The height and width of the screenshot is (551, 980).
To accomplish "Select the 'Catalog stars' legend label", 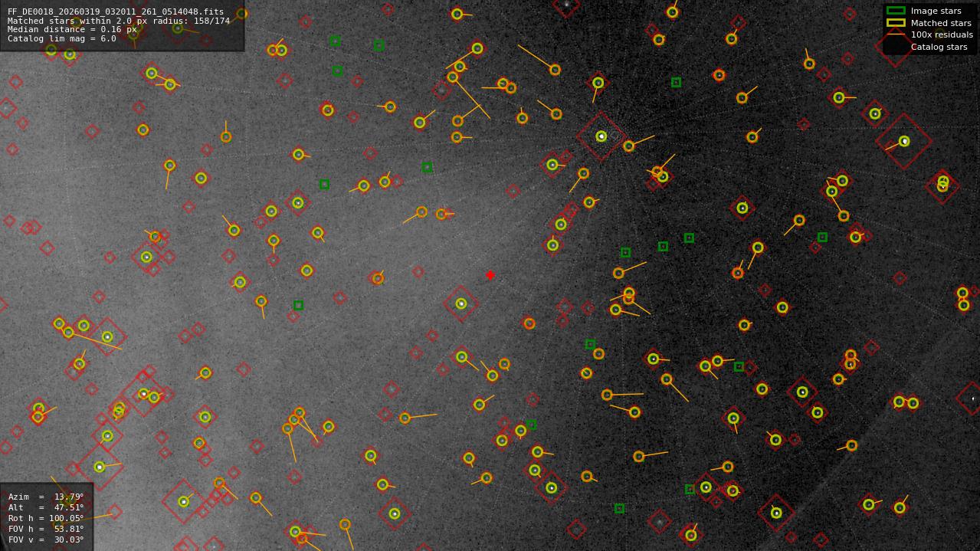I will click(x=939, y=47).
